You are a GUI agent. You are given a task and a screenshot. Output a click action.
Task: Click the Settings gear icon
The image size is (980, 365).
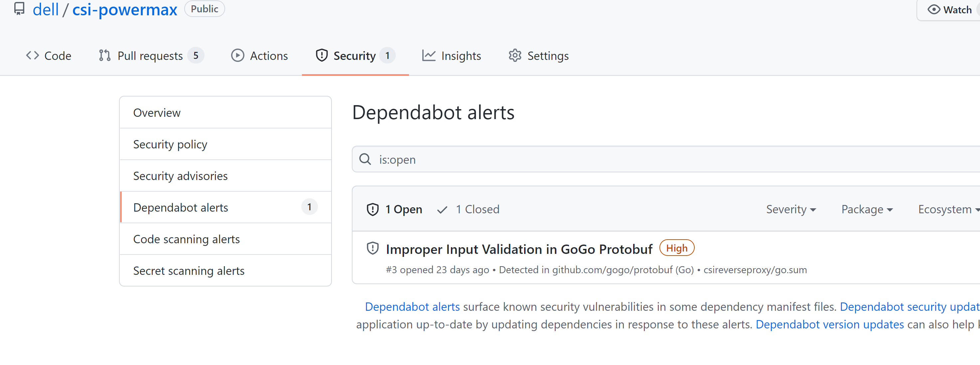[x=514, y=55]
